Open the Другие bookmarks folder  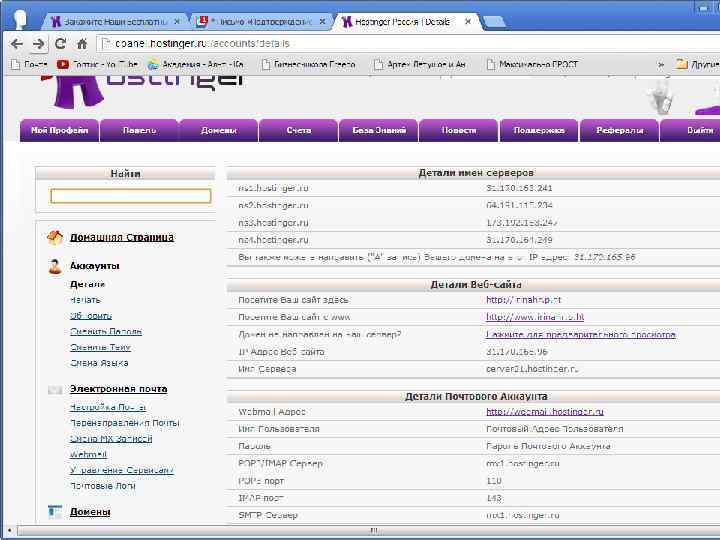697,65
